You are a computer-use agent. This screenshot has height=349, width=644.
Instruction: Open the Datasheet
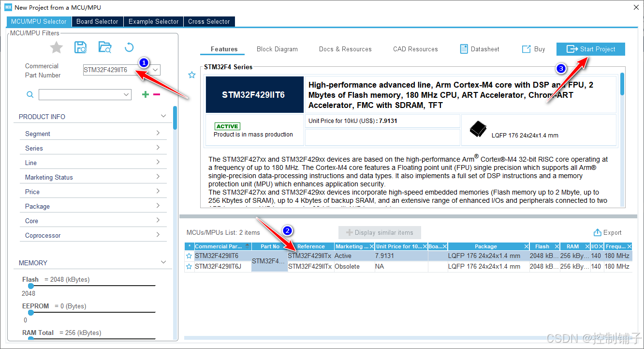[479, 49]
